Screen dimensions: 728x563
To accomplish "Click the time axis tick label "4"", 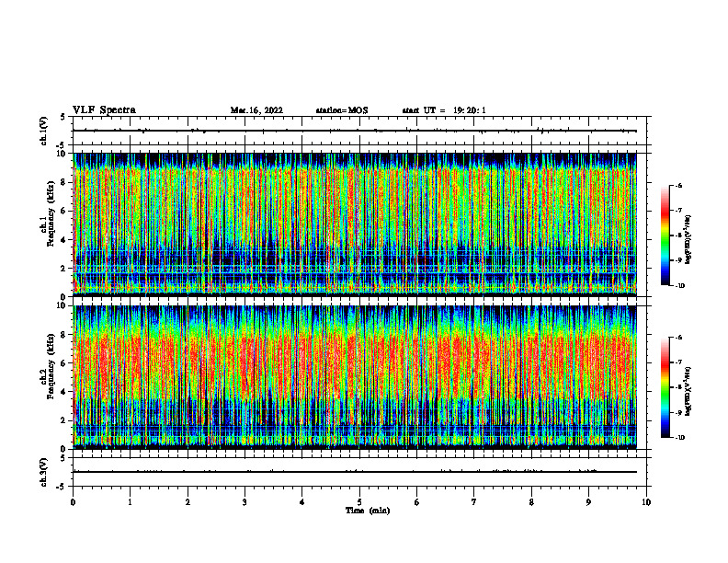I will coord(302,502).
